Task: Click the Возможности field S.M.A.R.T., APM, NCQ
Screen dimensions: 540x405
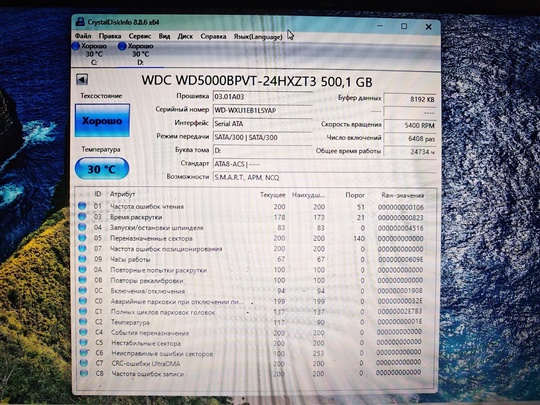Action: pyautogui.click(x=324, y=178)
